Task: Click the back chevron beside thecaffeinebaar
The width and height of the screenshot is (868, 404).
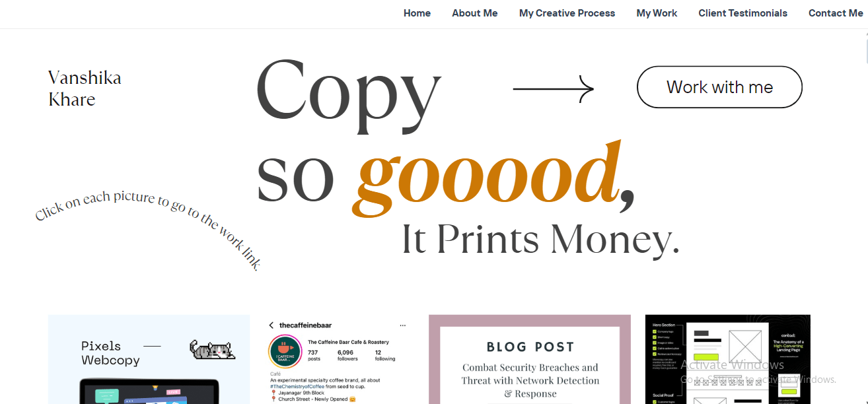Action: click(271, 325)
